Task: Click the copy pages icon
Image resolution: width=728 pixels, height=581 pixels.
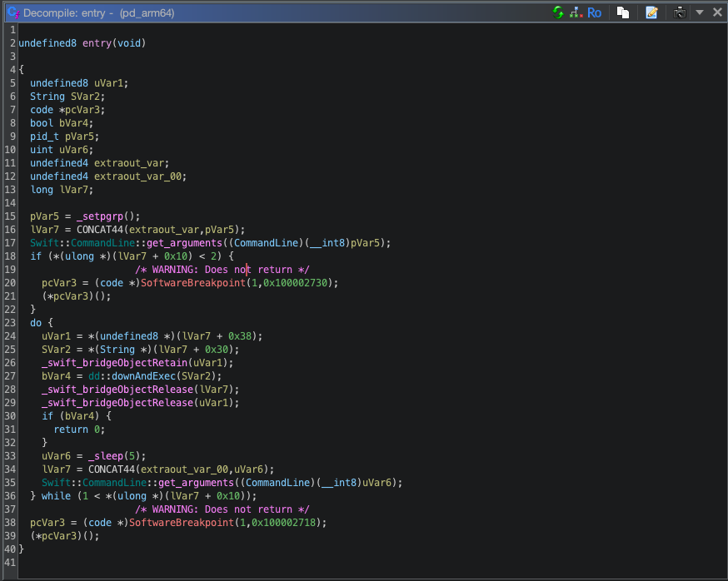Action: (623, 12)
